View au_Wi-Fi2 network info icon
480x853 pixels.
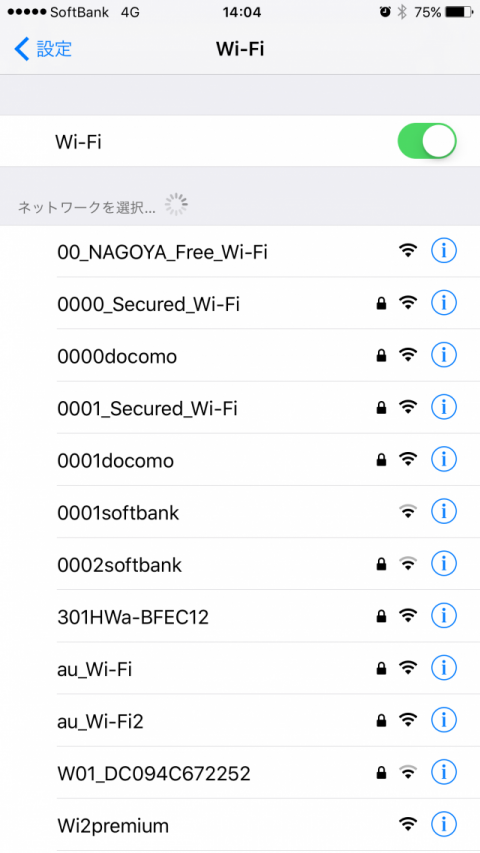point(444,720)
